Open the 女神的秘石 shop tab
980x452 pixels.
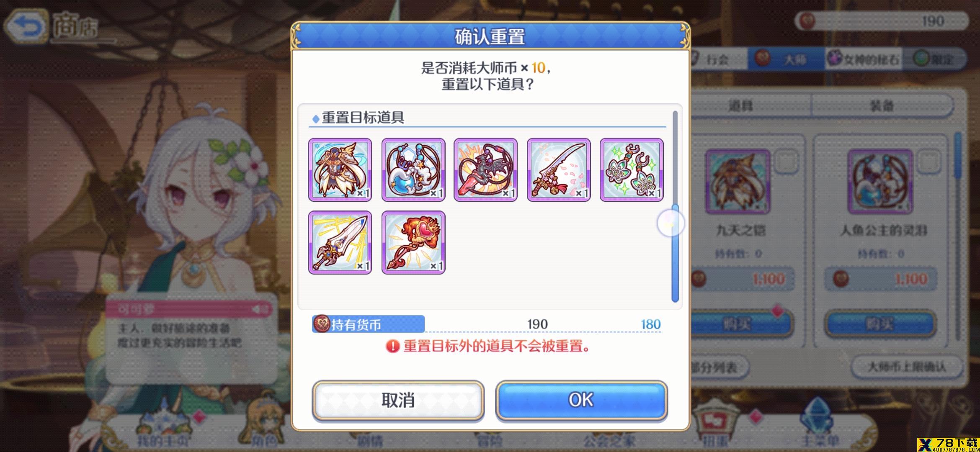click(x=864, y=59)
